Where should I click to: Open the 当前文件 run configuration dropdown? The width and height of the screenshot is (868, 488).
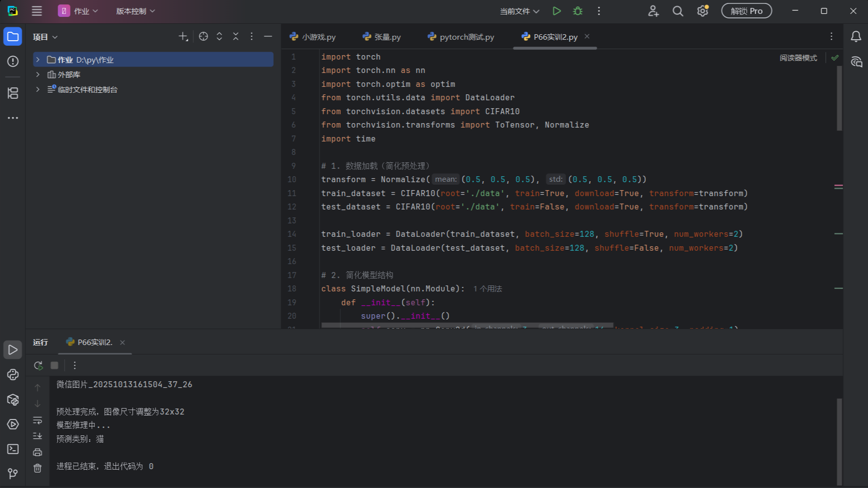pyautogui.click(x=519, y=11)
